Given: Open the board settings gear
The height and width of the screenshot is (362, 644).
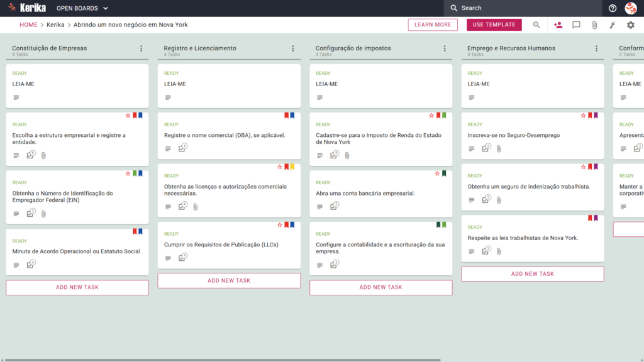Looking at the screenshot, I should coord(630,25).
